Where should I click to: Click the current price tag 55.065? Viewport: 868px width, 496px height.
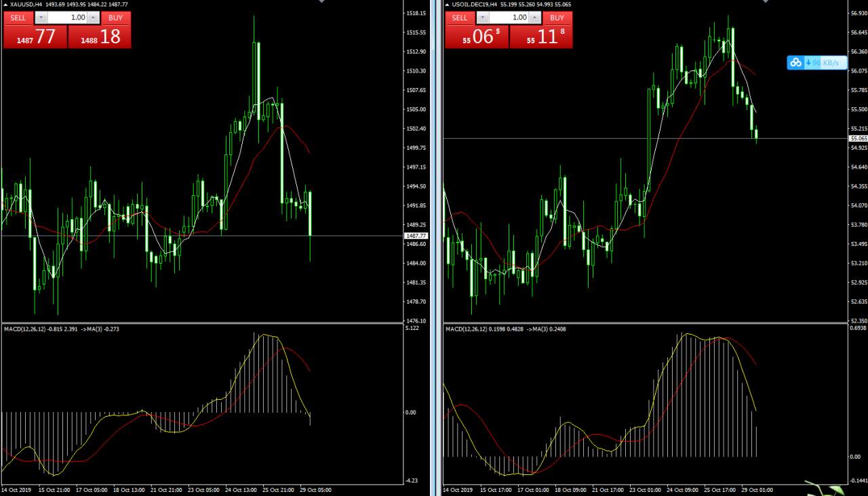click(857, 138)
